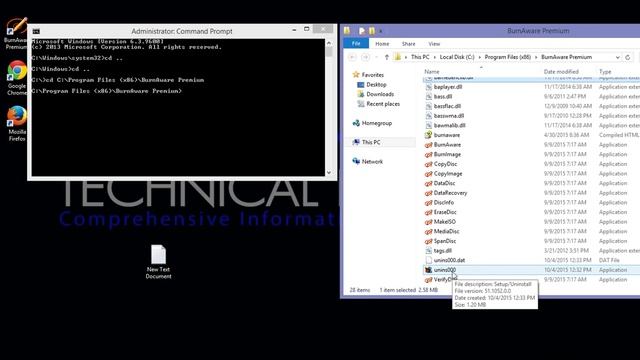Open the quick access toolbar dropdown arrow

coord(381,31)
